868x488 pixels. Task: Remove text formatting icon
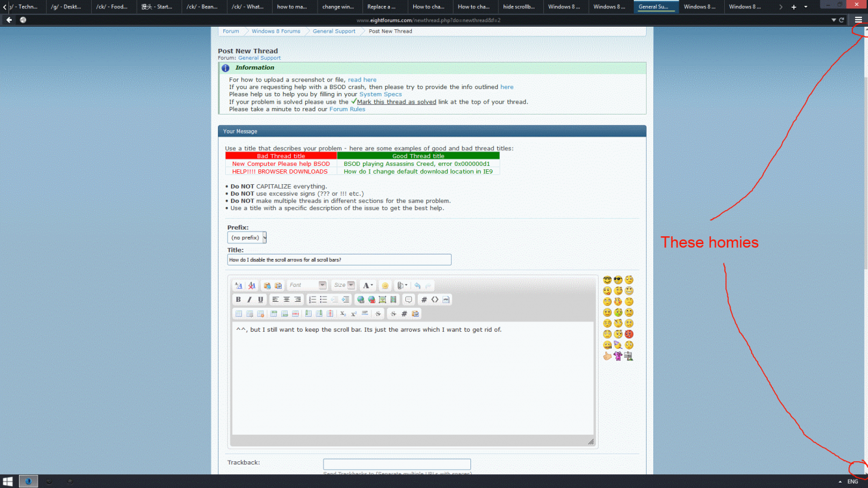251,285
